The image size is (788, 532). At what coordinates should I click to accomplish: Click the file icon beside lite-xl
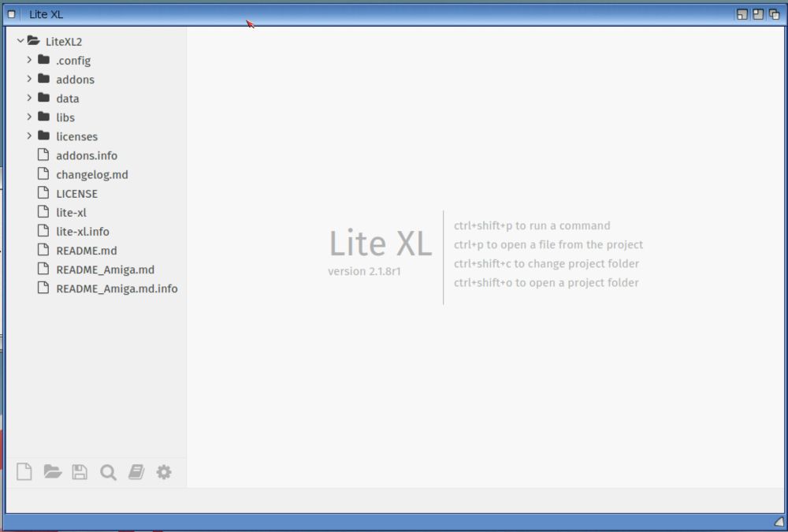point(43,212)
